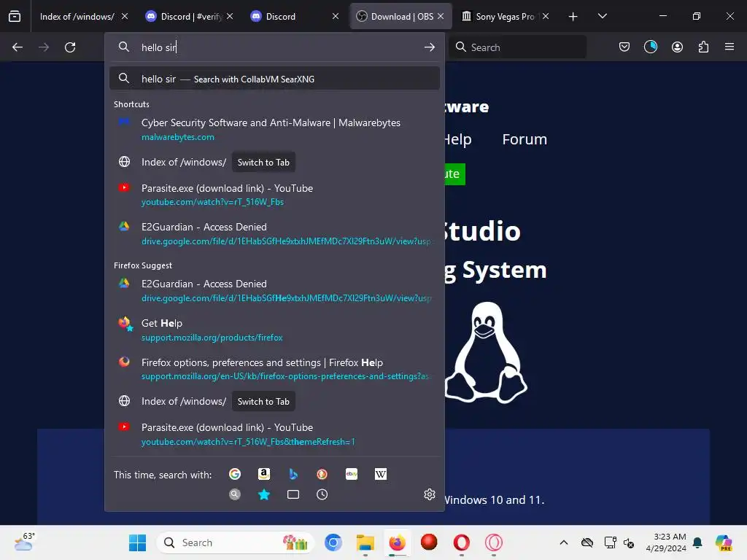This screenshot has width=747, height=560.
Task: Open a new tab with the plus button
Action: [573, 17]
